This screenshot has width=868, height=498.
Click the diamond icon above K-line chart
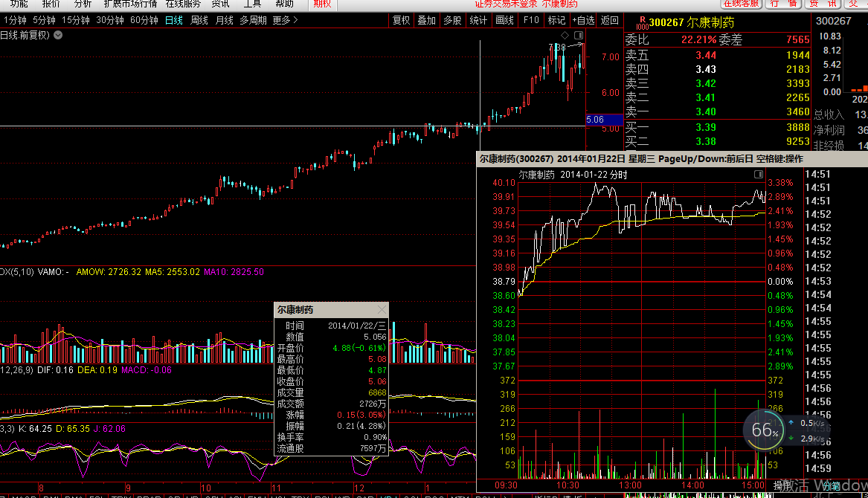[x=565, y=35]
